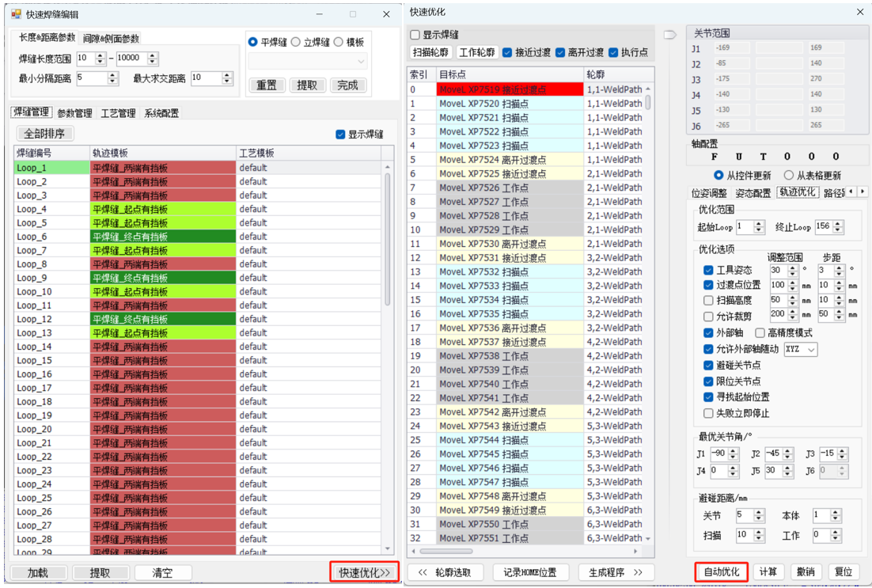
Task: Choose the 从表格更新 radio option
Action: [788, 175]
